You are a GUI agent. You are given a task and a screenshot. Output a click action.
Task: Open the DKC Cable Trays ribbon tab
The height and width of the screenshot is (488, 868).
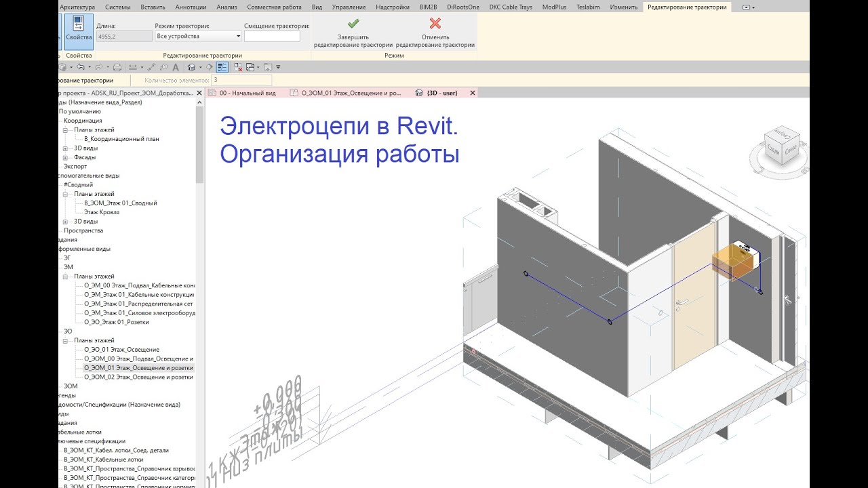(511, 7)
